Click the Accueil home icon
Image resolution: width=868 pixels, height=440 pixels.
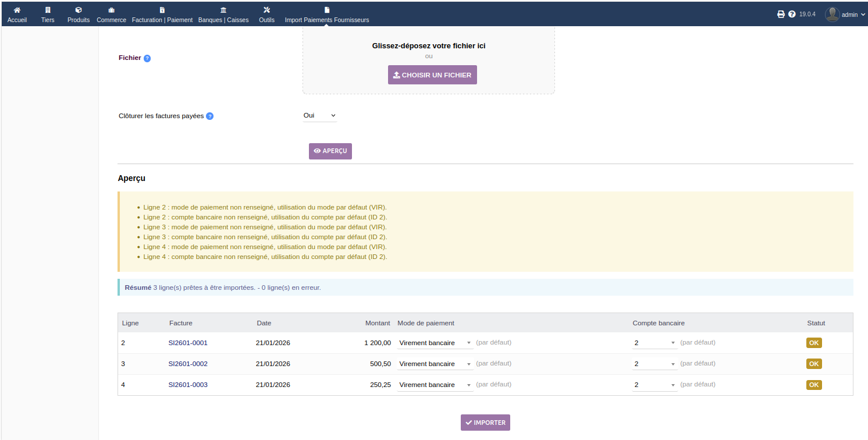coord(17,10)
